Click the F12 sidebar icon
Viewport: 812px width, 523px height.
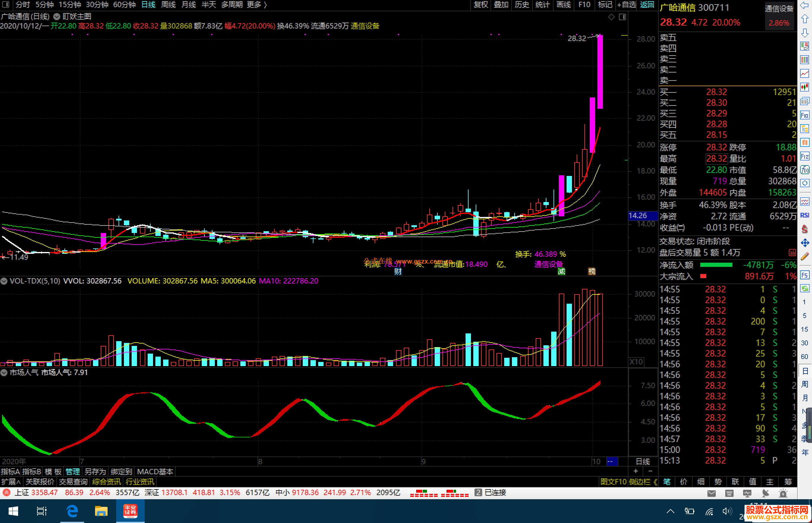(805, 156)
